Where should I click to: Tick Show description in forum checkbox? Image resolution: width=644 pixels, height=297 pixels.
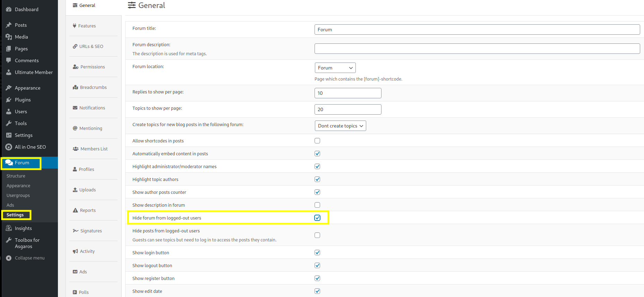(317, 205)
